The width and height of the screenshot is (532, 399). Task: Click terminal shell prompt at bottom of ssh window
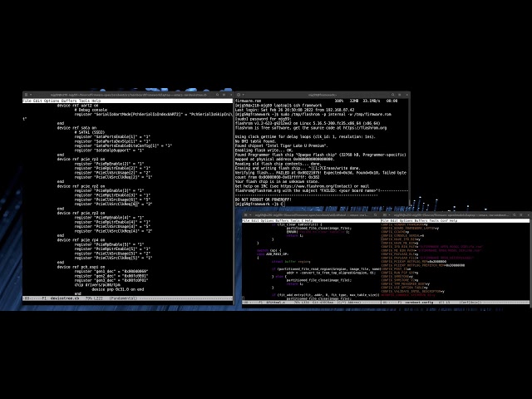[259, 204]
